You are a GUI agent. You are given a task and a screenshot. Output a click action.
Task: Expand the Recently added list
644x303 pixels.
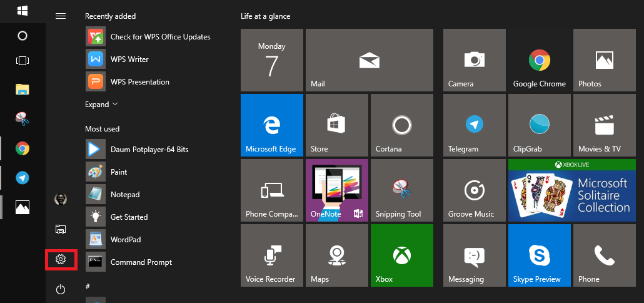pyautogui.click(x=101, y=105)
